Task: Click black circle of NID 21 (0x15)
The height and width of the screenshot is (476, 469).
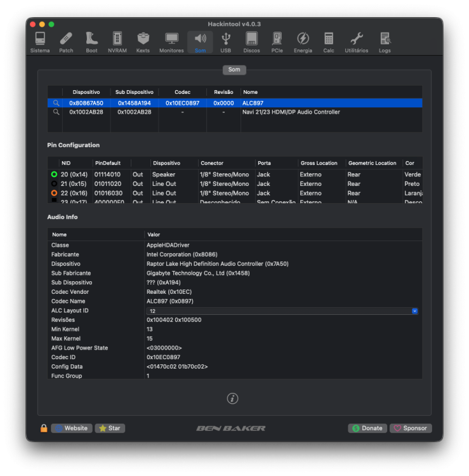Action: (x=54, y=183)
